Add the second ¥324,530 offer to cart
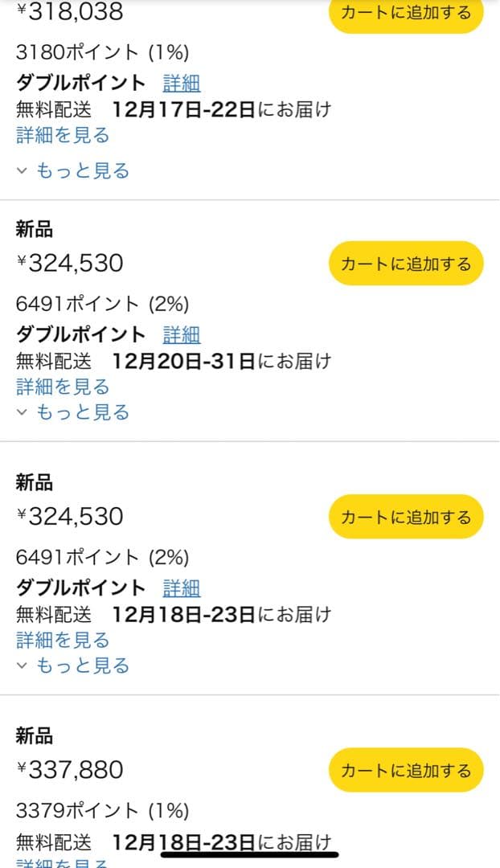Viewport: 500px width, 868px height. (405, 517)
